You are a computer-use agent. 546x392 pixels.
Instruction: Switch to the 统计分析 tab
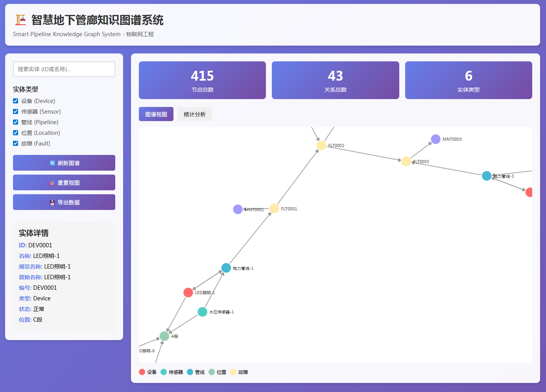[x=194, y=114]
